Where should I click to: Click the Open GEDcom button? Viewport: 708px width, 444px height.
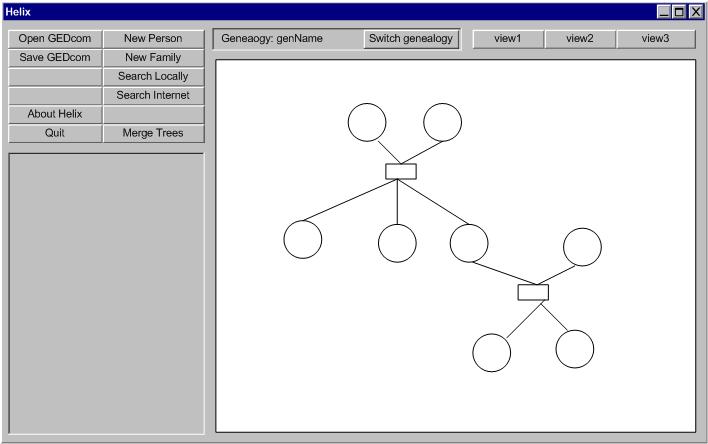coord(55,38)
